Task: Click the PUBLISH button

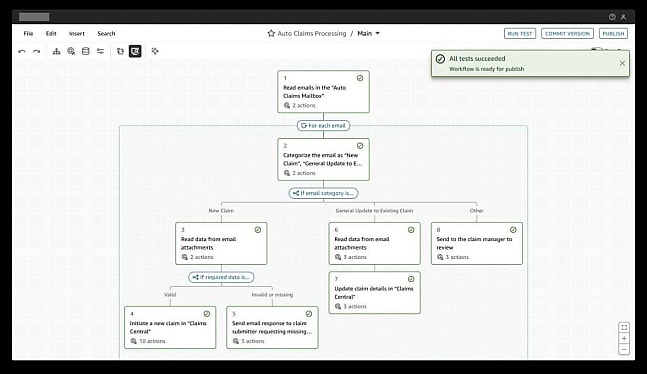Action: pyautogui.click(x=613, y=33)
